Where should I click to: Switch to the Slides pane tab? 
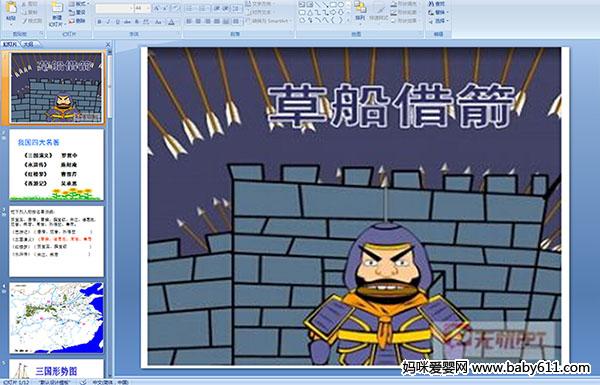10,44
